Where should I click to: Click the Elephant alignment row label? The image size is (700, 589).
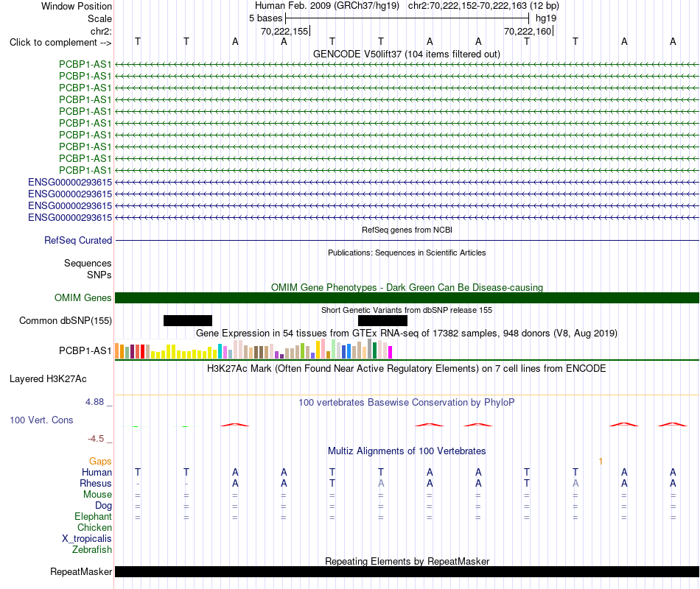[94, 516]
